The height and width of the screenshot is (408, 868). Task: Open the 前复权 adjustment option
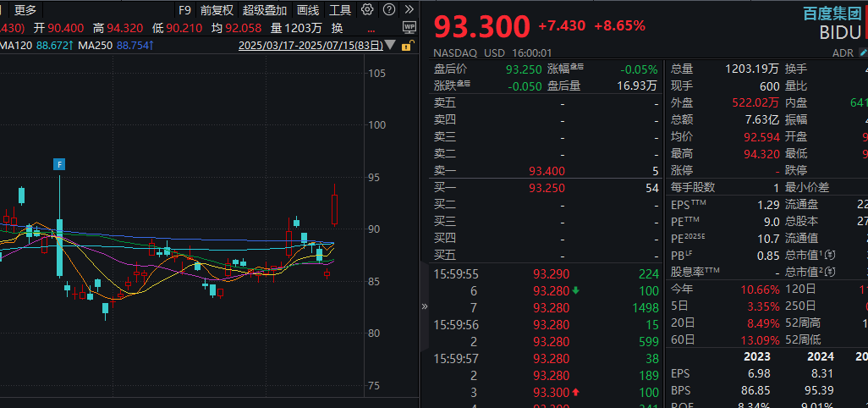(x=217, y=9)
